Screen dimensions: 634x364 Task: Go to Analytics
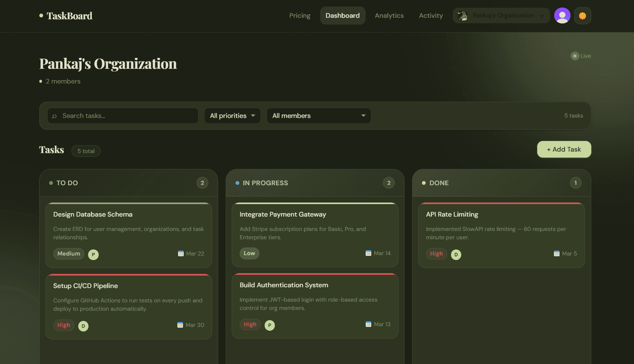[x=389, y=15]
